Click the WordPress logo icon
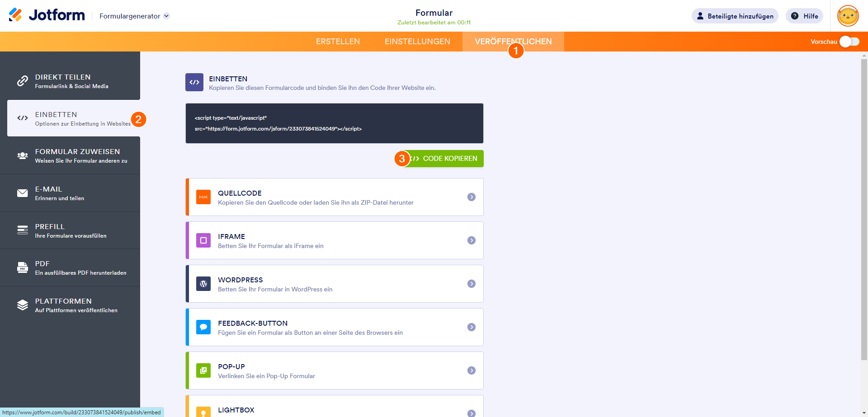The width and height of the screenshot is (868, 417). coord(203,284)
